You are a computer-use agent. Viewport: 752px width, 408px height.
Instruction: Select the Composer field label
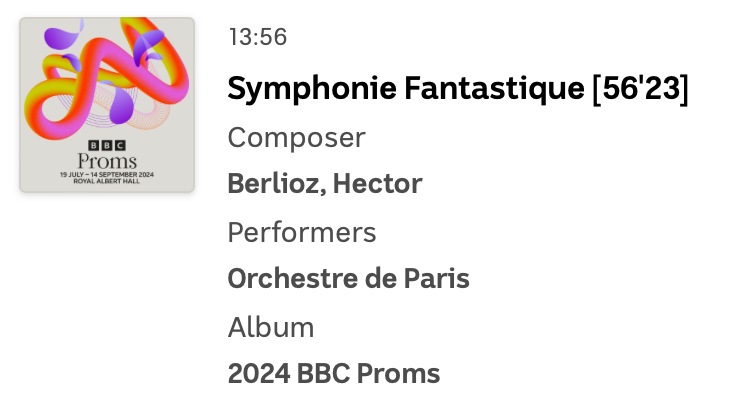(x=296, y=138)
